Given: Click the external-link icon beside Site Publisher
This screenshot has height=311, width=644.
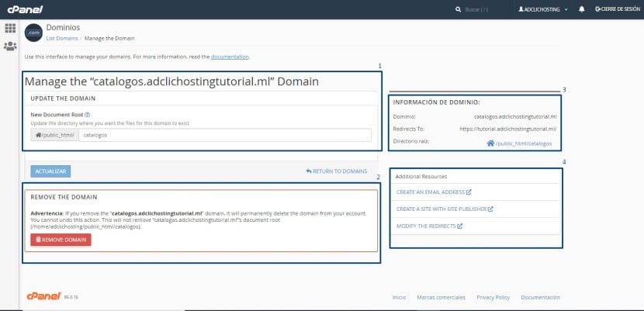Looking at the screenshot, I should [490, 209].
